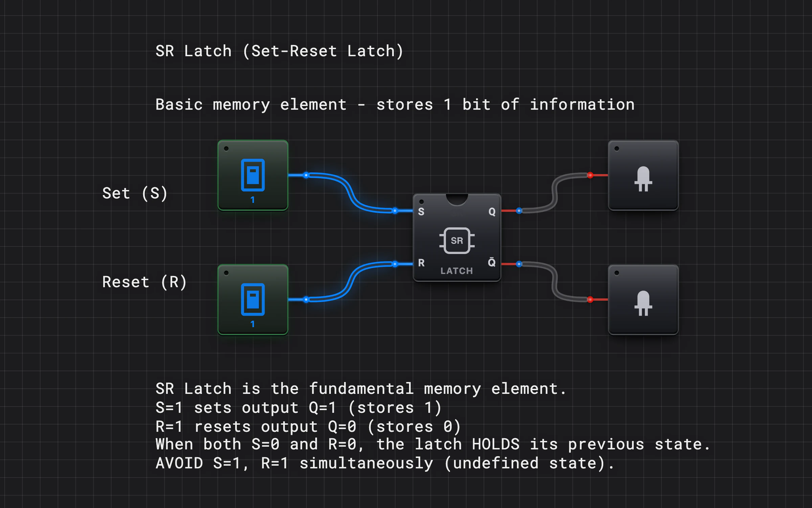Select the blue wire into S input
Viewport: 812px width, 508px height.
(351, 193)
